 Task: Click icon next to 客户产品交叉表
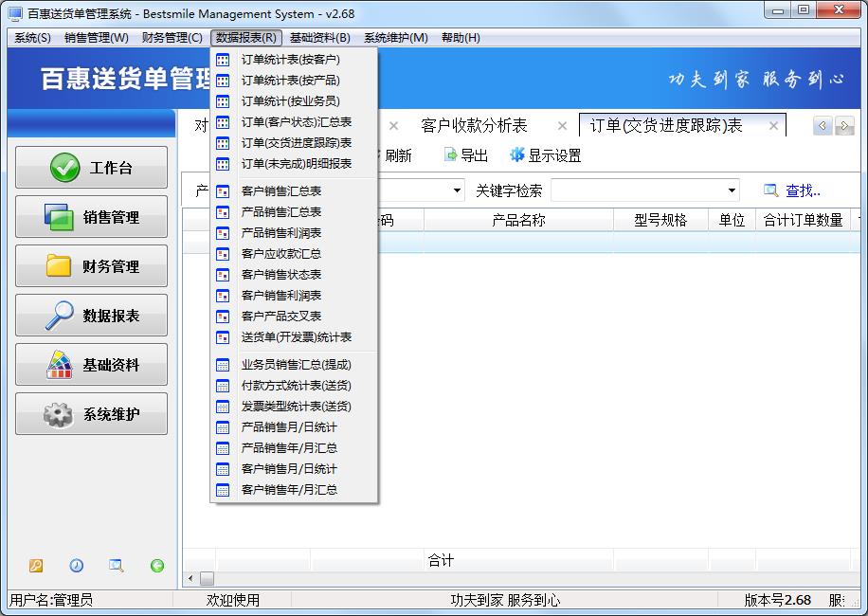point(223,317)
